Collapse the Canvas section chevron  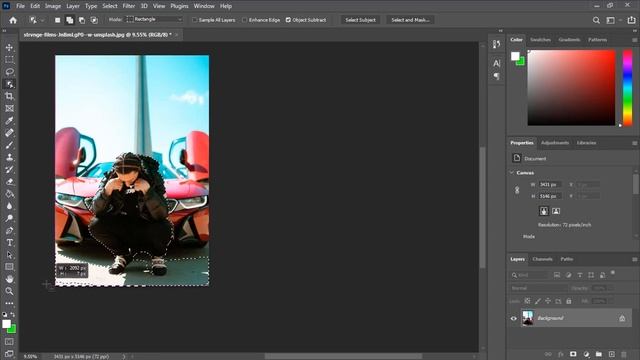pos(512,173)
